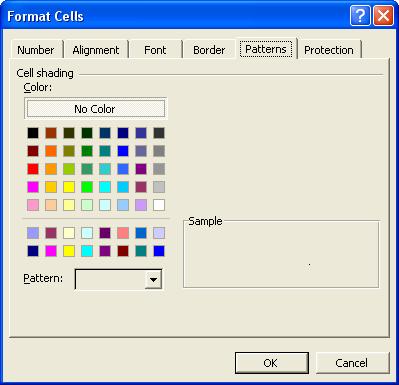Choose the white color swatch
Screen dimensions: 399x385
[x=159, y=205]
